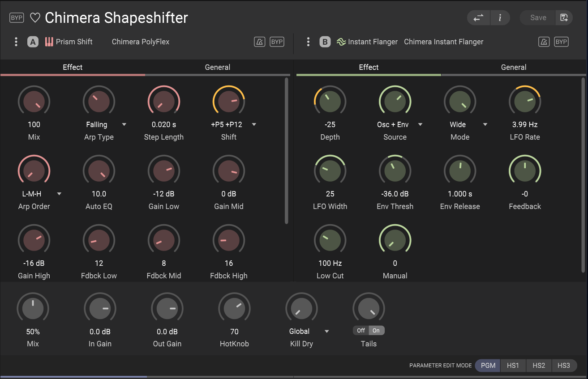This screenshot has height=379, width=588.
Task: Open the Kill Dry Global dropdown
Action: [326, 331]
